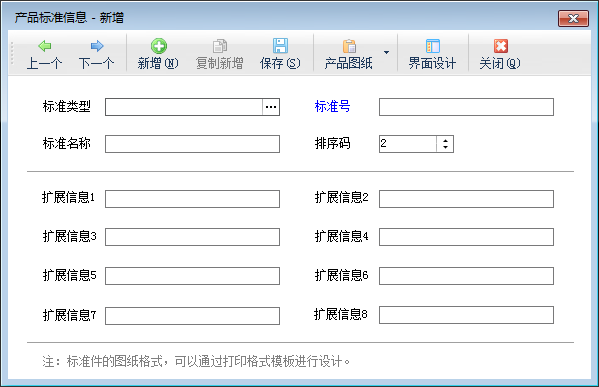Increase 排序码 value with up arrow
The height and width of the screenshot is (387, 599).
(445, 141)
